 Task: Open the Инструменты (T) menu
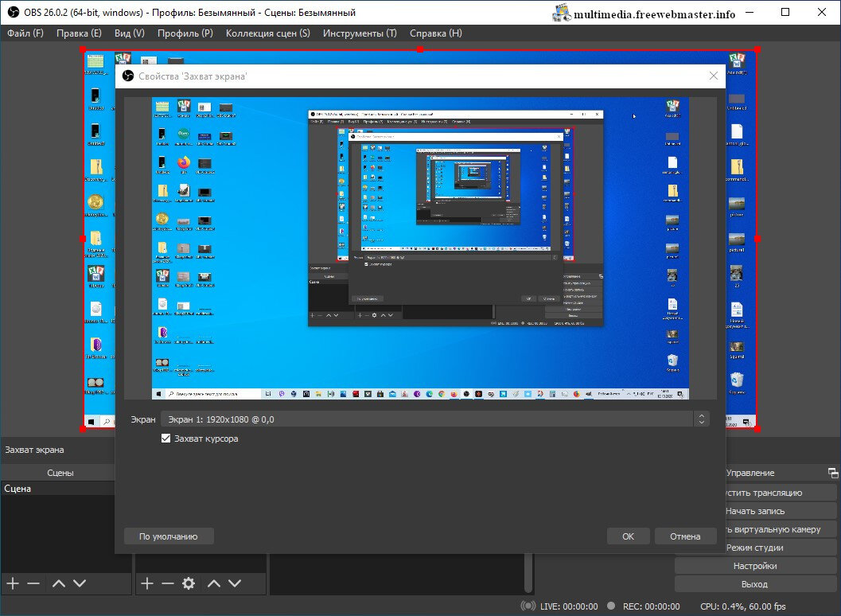360,33
